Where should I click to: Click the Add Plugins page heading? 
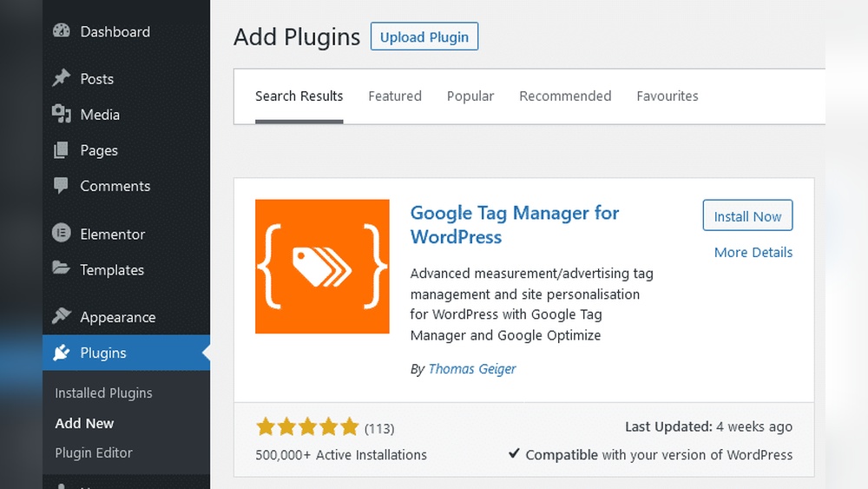pyautogui.click(x=297, y=37)
